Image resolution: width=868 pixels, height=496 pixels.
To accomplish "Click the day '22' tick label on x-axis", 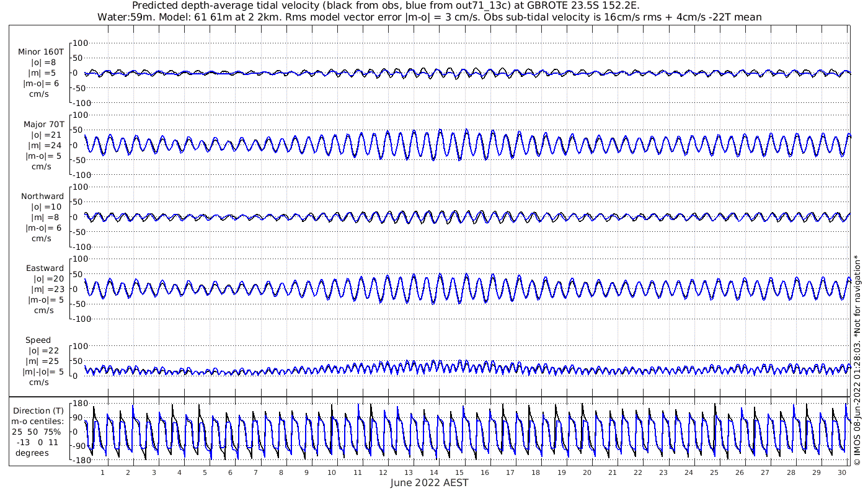I will 638,472.
